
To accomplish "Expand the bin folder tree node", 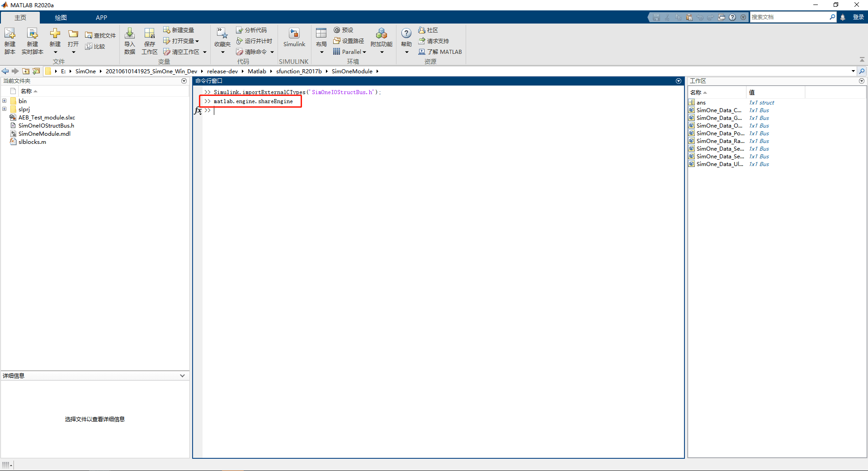I will pos(5,101).
